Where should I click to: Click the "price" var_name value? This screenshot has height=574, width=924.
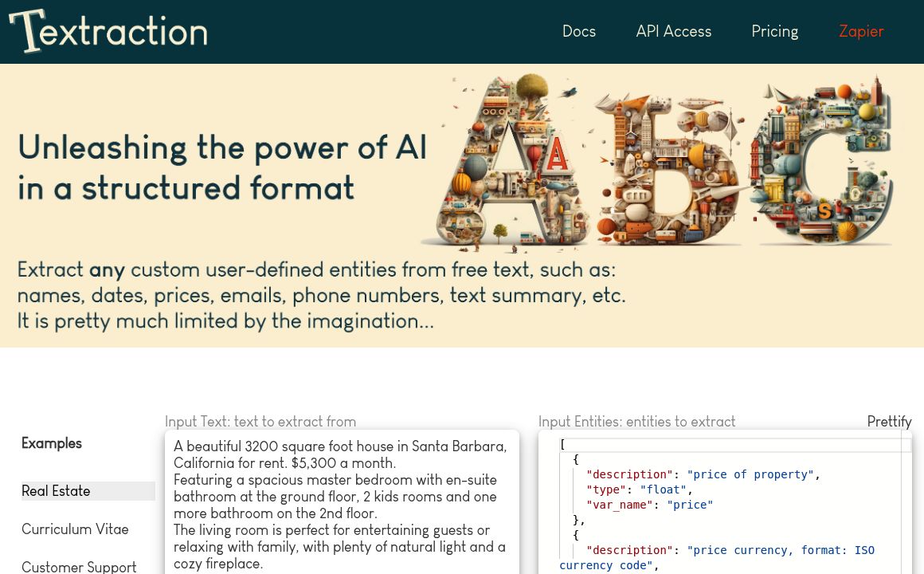coord(689,505)
